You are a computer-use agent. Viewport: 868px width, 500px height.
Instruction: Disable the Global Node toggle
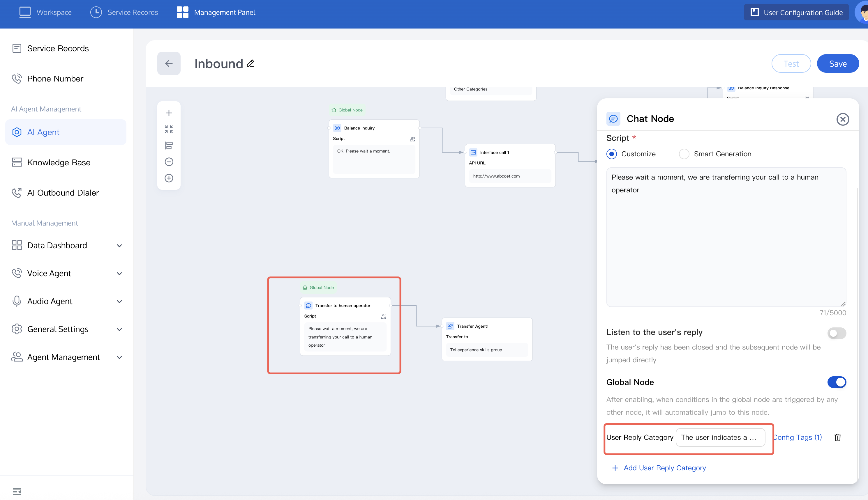836,382
